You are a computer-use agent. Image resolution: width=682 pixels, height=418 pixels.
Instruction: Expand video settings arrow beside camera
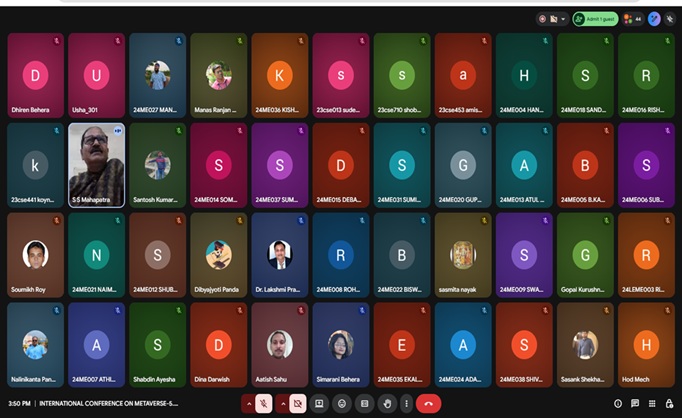(x=282, y=403)
